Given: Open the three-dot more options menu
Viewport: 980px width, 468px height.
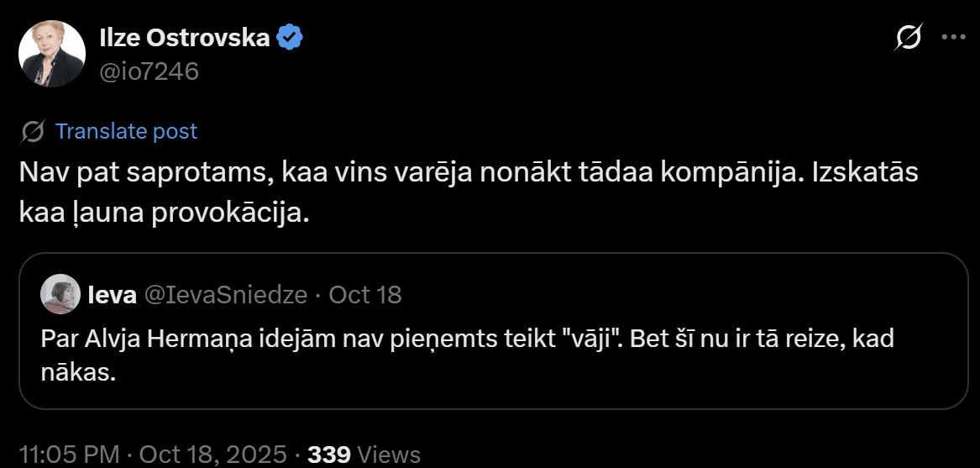Looking at the screenshot, I should coord(954,38).
